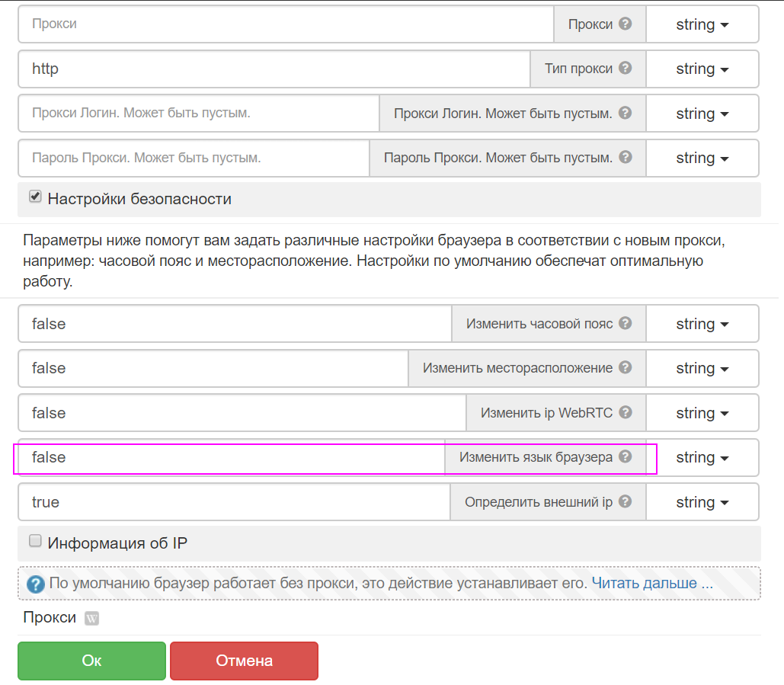The width and height of the screenshot is (784, 685).
Task: Expand string dropdown for Определить внешний ip
Action: (702, 502)
